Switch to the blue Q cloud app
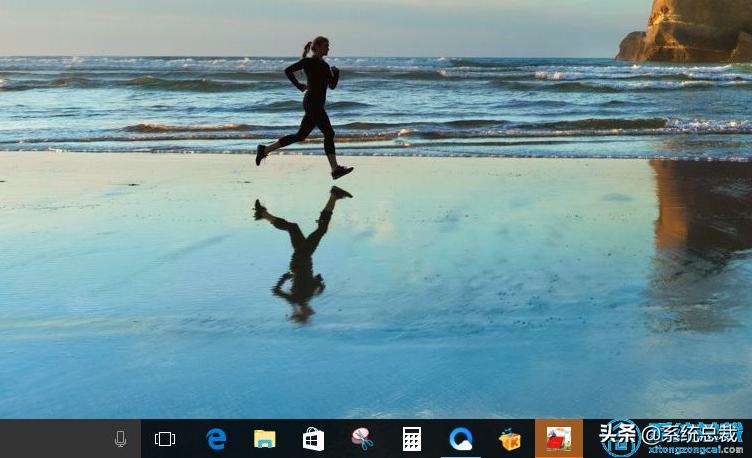This screenshot has height=458, width=752. click(x=461, y=439)
